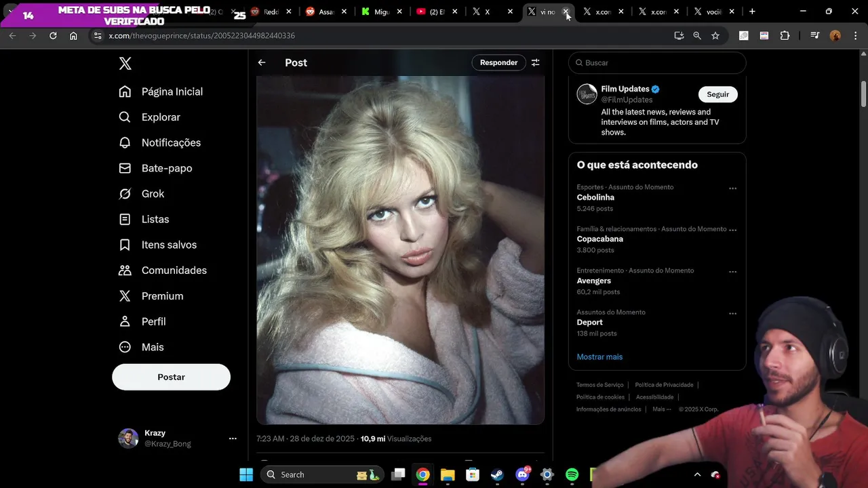Click the Responder button

[498, 62]
